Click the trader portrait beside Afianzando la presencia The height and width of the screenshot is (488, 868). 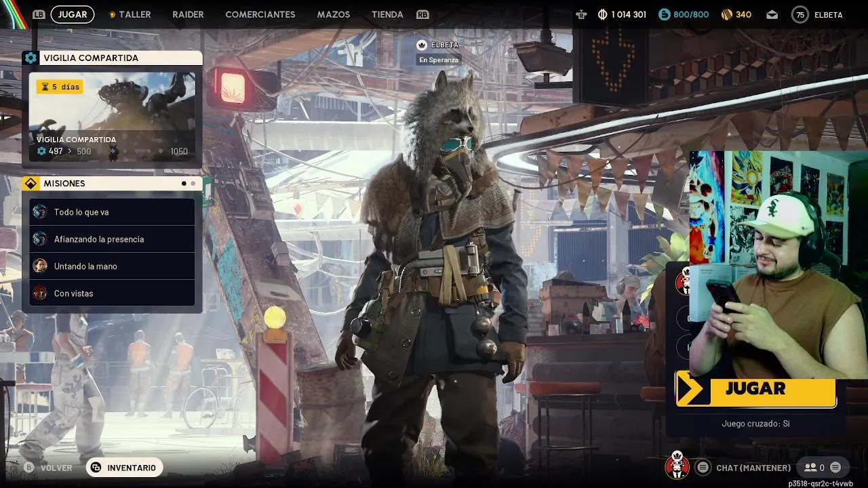tap(40, 239)
